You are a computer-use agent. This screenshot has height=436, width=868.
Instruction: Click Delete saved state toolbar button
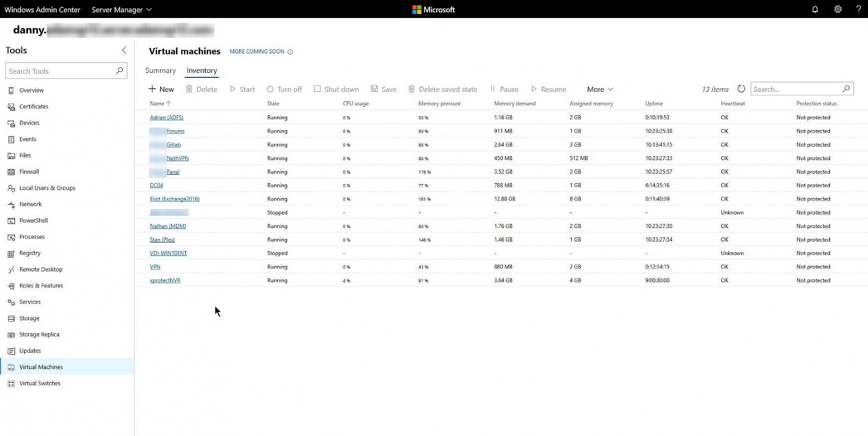click(442, 89)
